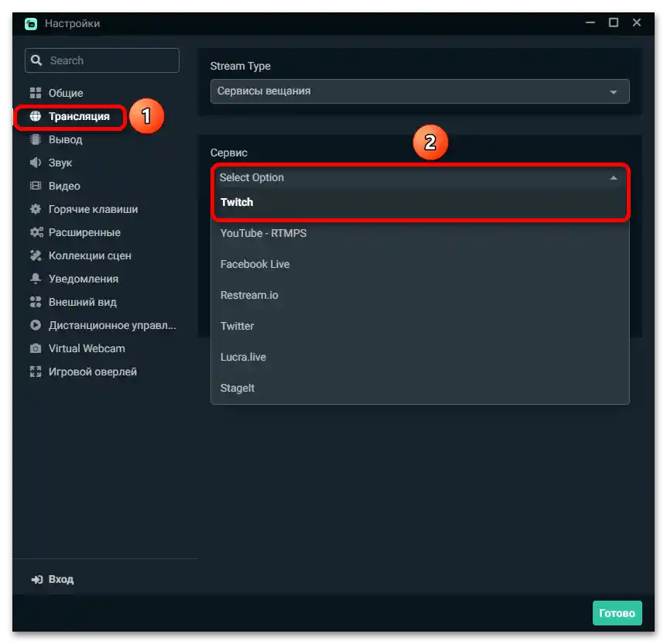Click the Общие grid icon
Image resolution: width=667 pixels, height=644 pixels.
(36, 93)
